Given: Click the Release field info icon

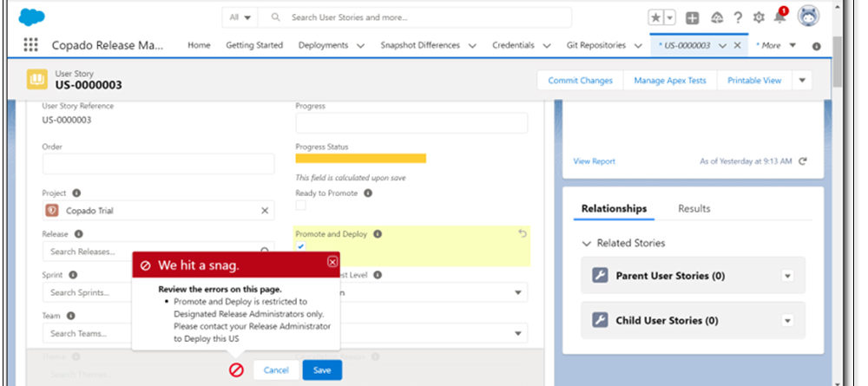Looking at the screenshot, I should (79, 234).
